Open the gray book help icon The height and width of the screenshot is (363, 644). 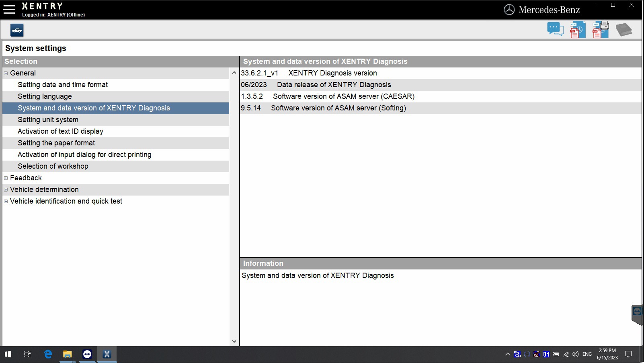(x=624, y=30)
